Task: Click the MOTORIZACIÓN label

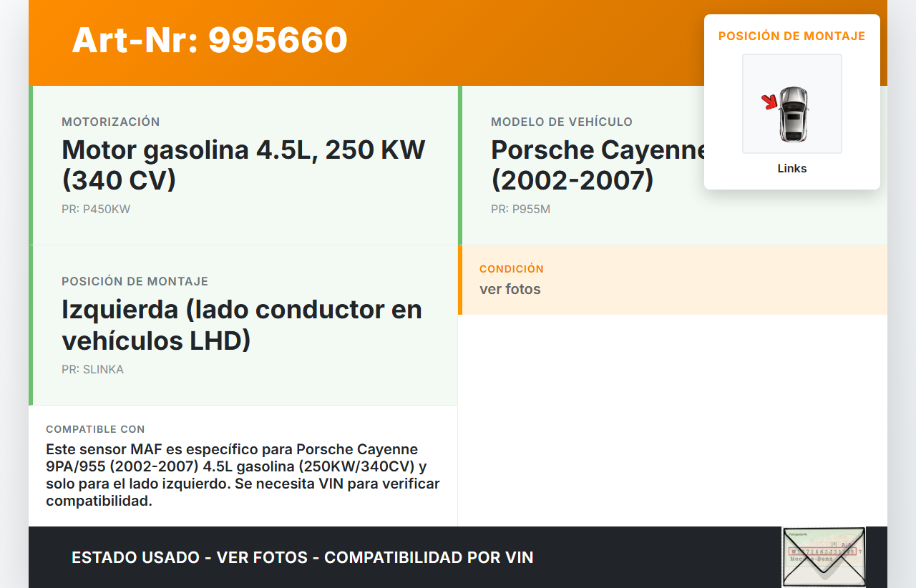Action: pyautogui.click(x=111, y=122)
